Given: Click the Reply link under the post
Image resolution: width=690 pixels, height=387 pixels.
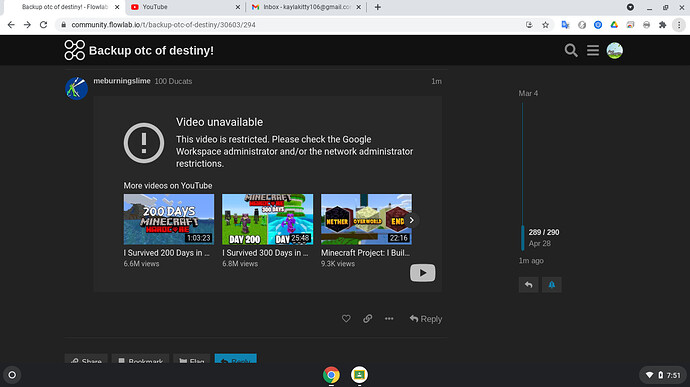Looking at the screenshot, I should click(426, 319).
